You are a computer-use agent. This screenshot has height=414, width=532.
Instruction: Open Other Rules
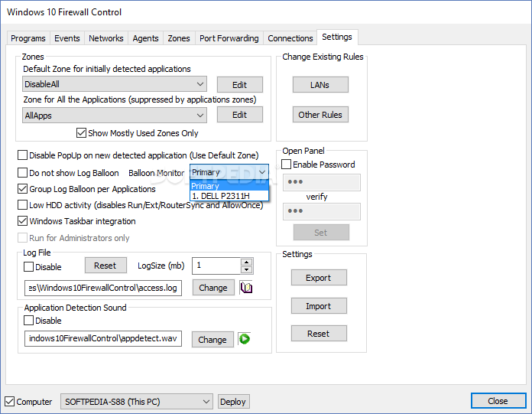[320, 115]
